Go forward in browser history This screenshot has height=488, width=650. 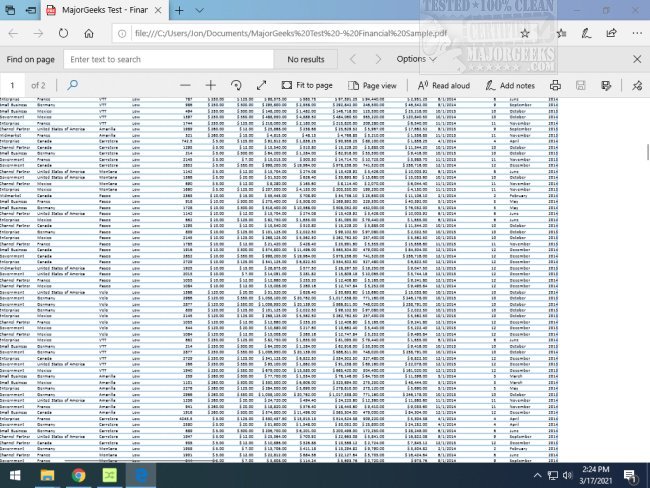38,33
